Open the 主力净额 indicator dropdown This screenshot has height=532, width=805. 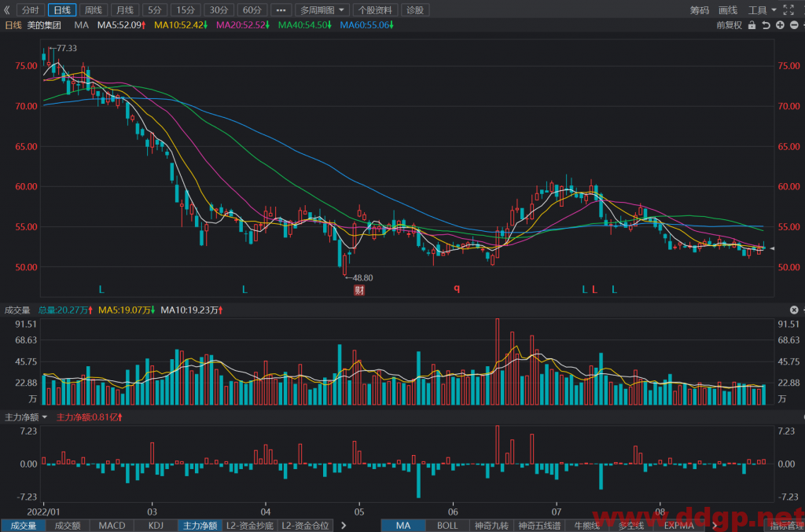(26, 417)
